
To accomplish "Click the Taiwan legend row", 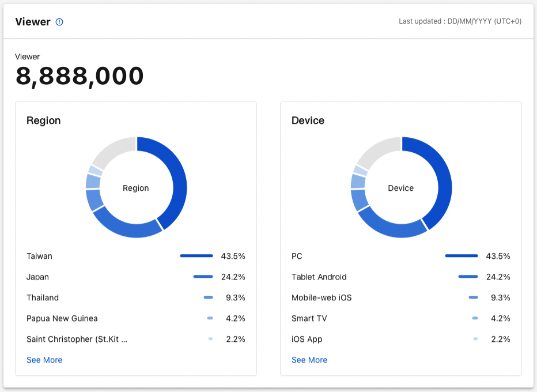I will (38, 256).
